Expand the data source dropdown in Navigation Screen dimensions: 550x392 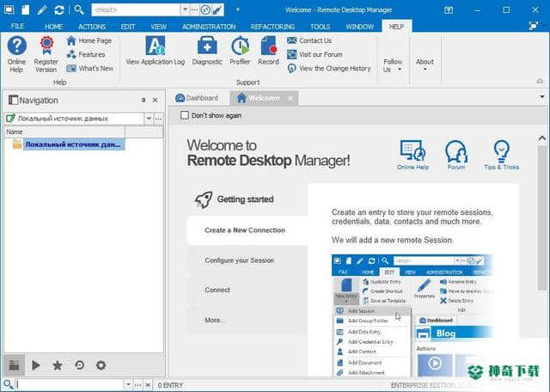(x=149, y=119)
